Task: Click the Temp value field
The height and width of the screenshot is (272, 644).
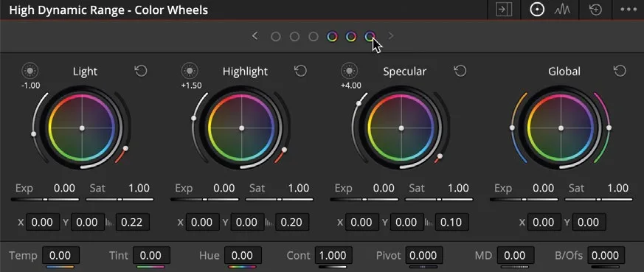Action: (x=60, y=256)
